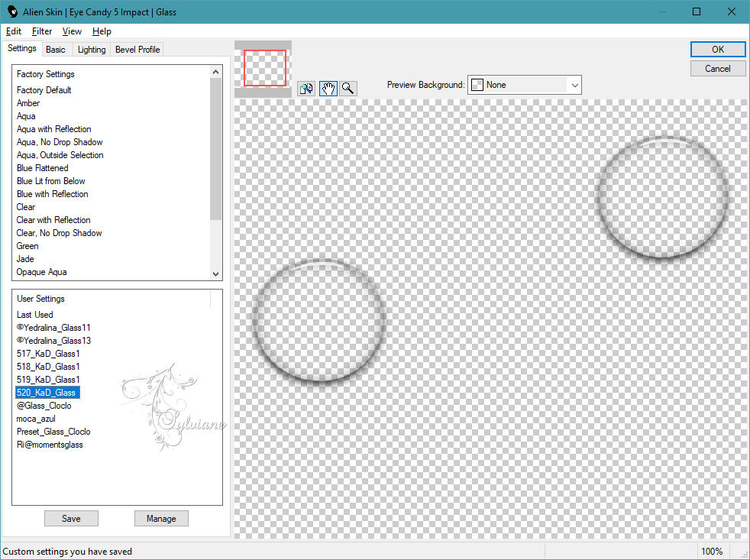Open the View menu

72,31
